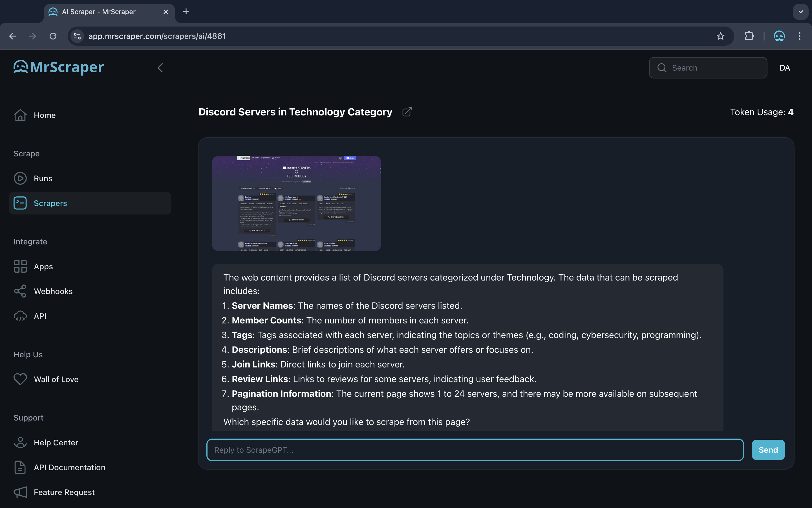The image size is (812, 508).
Task: Click title Discord Servers in Technology Category
Action: [295, 112]
